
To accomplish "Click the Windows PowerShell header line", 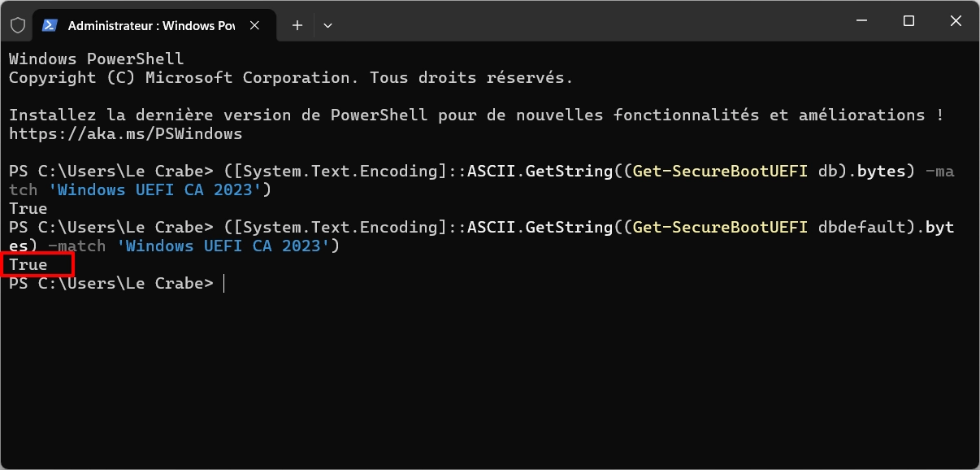I will (x=96, y=59).
